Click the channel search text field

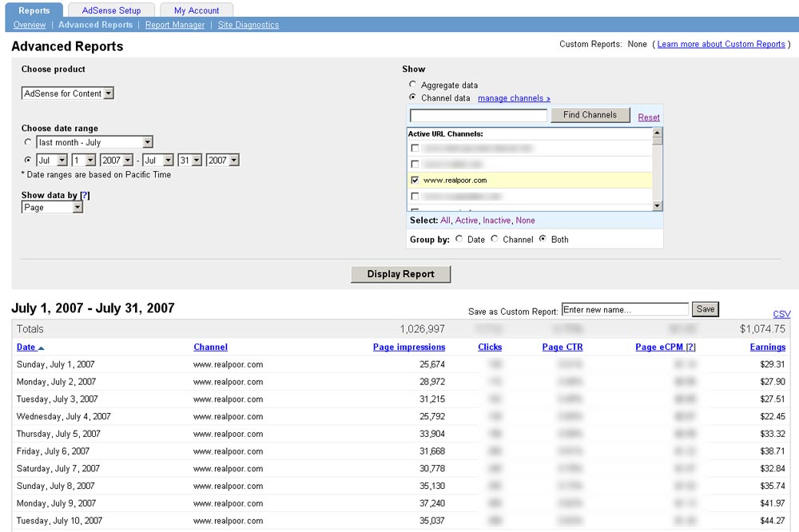(478, 116)
